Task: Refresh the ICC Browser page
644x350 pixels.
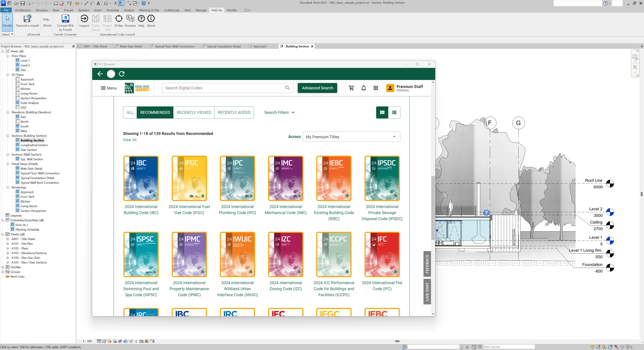Action: (122, 74)
